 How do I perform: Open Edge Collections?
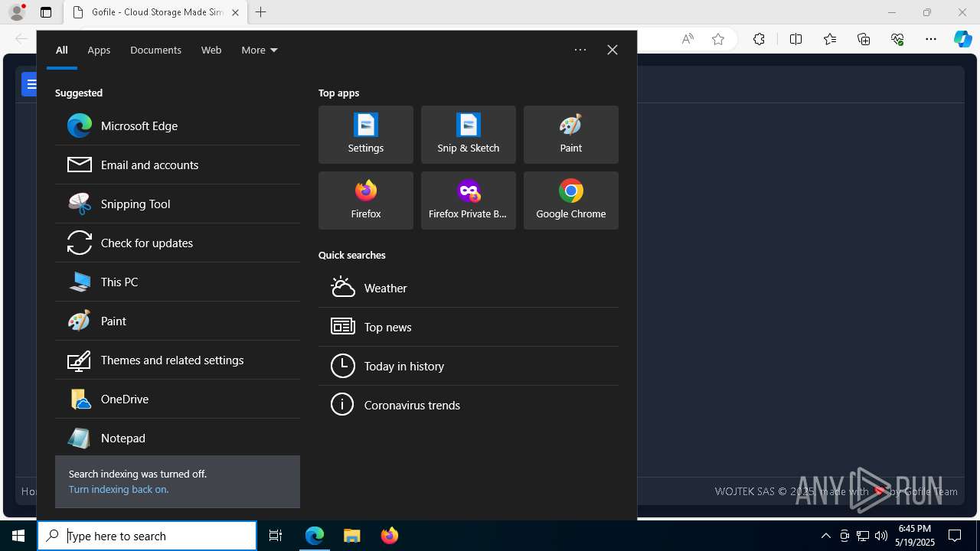tap(864, 39)
